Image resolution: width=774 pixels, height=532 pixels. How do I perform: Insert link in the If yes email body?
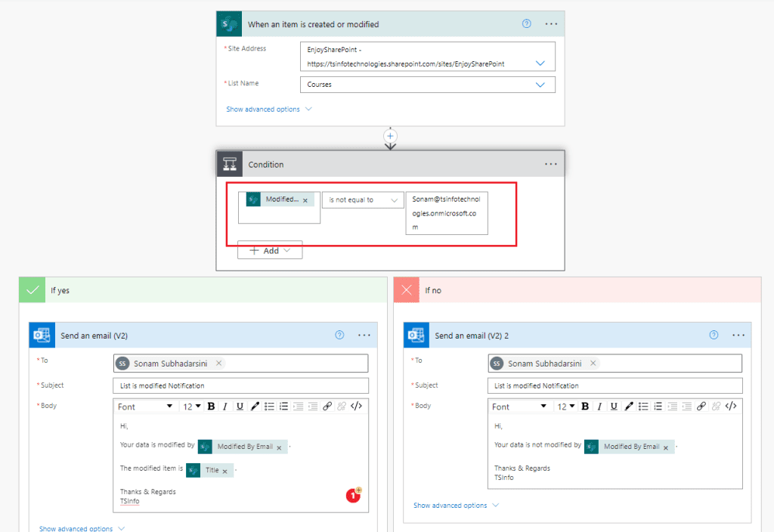click(x=327, y=406)
